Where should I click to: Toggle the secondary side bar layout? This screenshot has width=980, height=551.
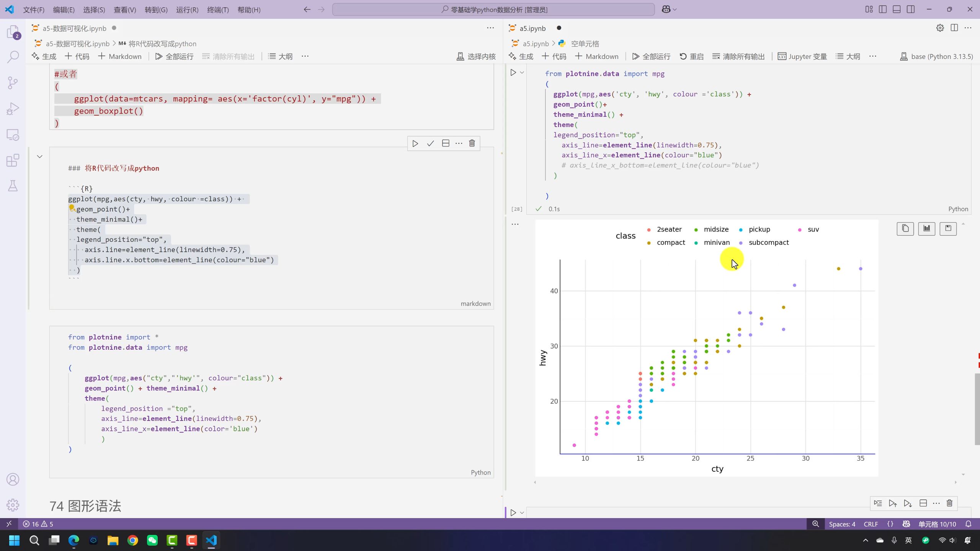pyautogui.click(x=911, y=10)
